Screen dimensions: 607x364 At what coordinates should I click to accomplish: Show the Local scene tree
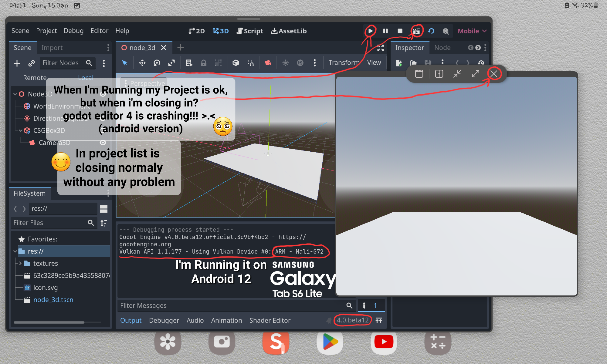86,78
